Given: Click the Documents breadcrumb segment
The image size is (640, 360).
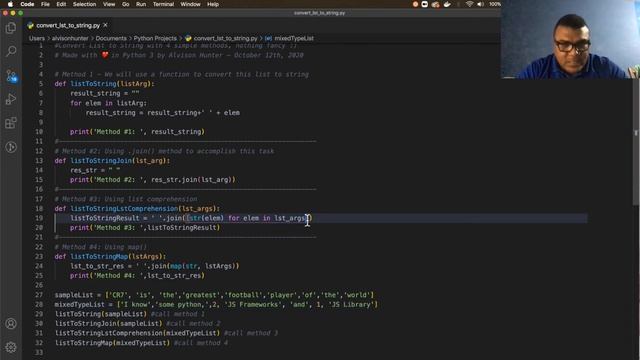Looking at the screenshot, I should (111, 38).
